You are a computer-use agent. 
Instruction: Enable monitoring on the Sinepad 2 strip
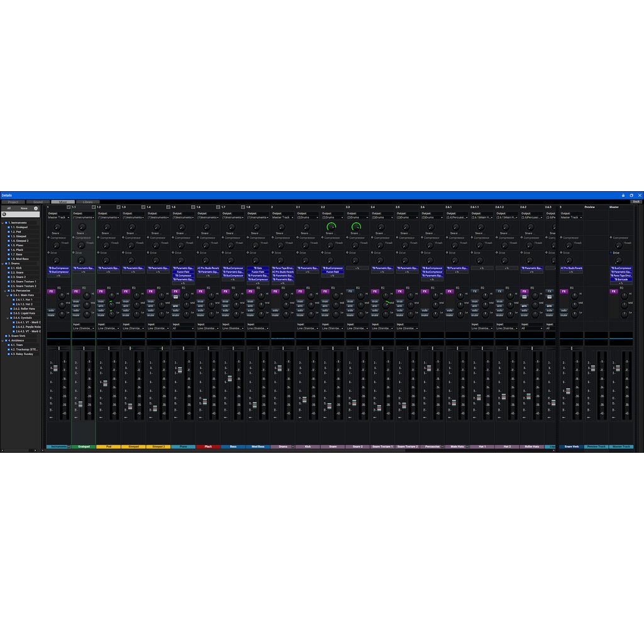151,301
